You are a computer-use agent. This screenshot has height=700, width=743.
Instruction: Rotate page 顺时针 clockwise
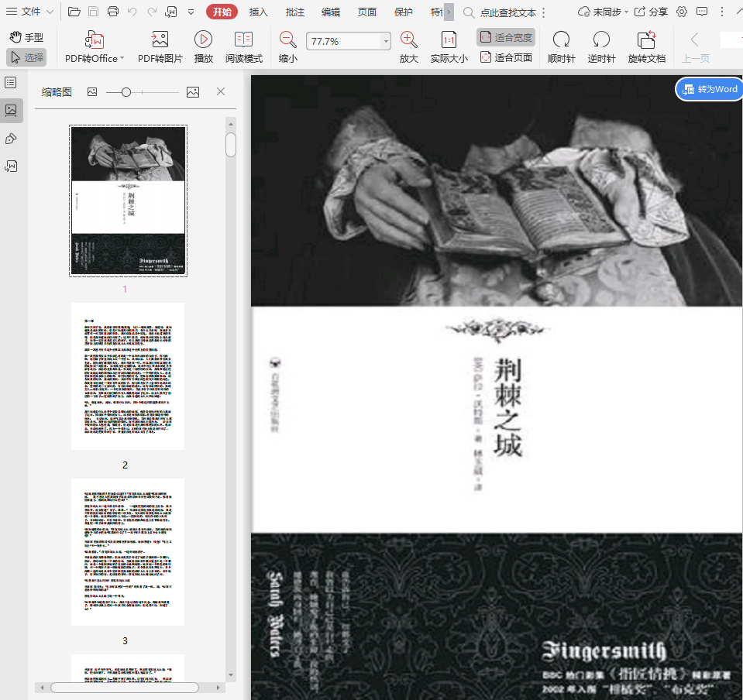click(561, 46)
